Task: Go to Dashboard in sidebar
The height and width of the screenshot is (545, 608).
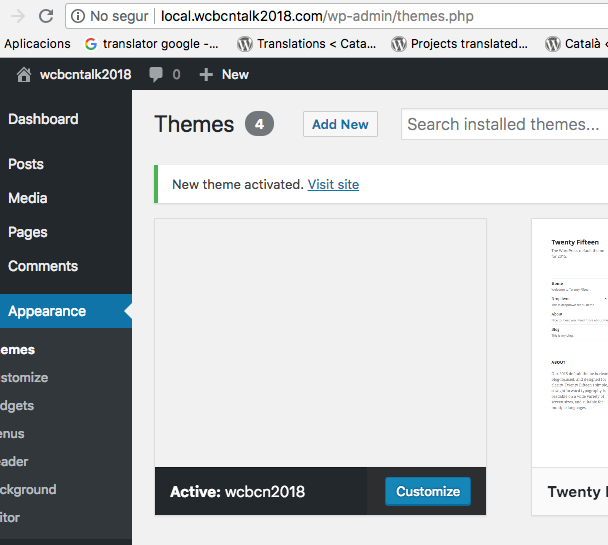Action: point(43,119)
